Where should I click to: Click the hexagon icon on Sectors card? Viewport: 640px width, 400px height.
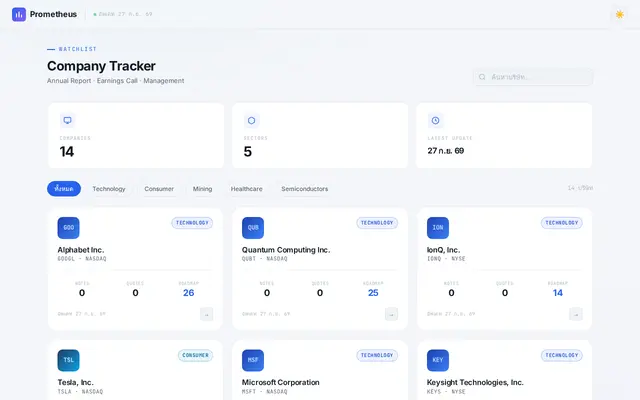pos(251,120)
